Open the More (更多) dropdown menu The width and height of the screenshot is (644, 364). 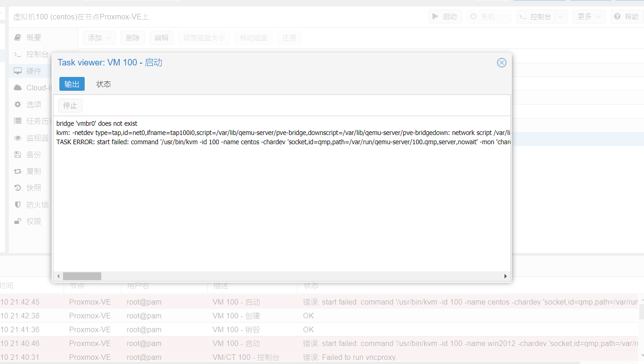pyautogui.click(x=589, y=17)
